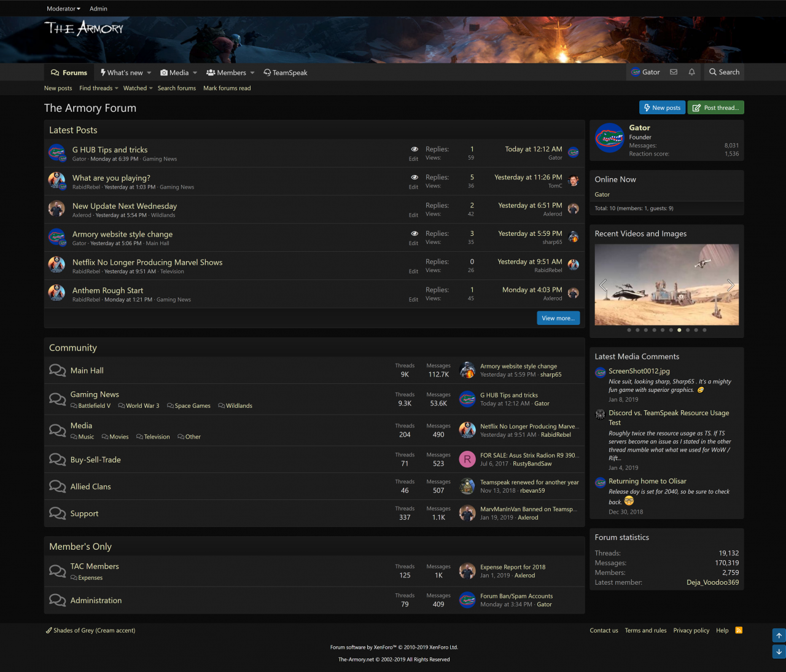
Task: Select the seventh media carousel dot
Action: coord(679,330)
